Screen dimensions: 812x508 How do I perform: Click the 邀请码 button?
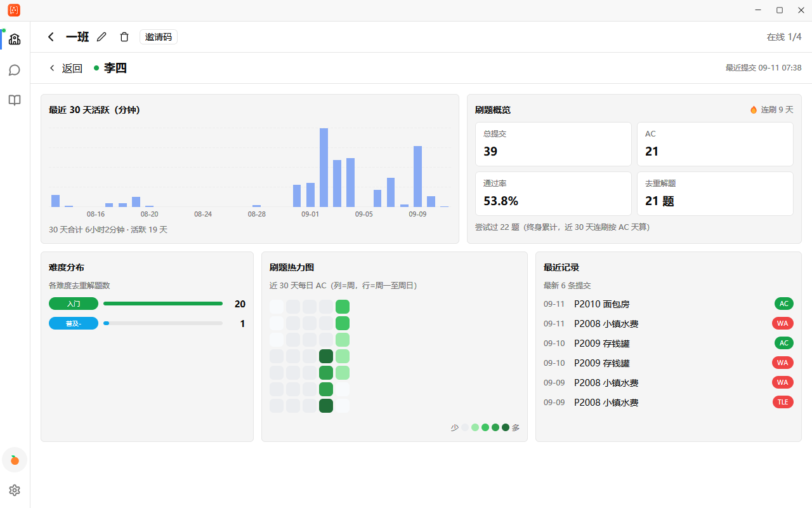coord(159,37)
